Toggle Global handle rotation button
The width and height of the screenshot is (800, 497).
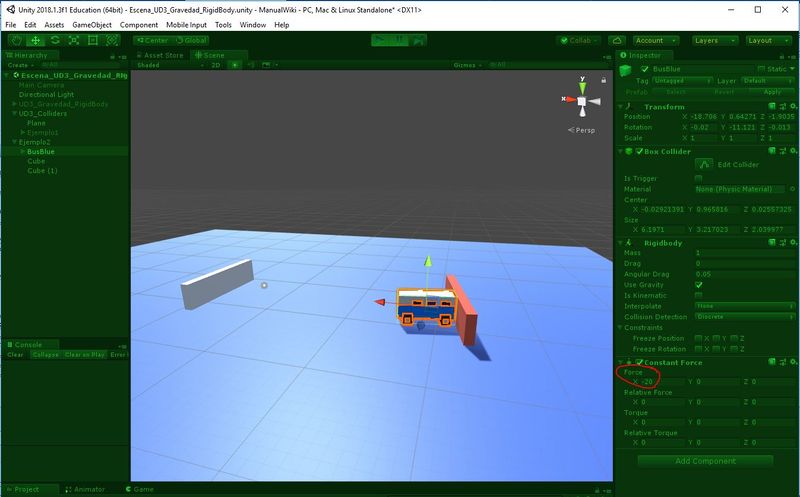coord(190,40)
